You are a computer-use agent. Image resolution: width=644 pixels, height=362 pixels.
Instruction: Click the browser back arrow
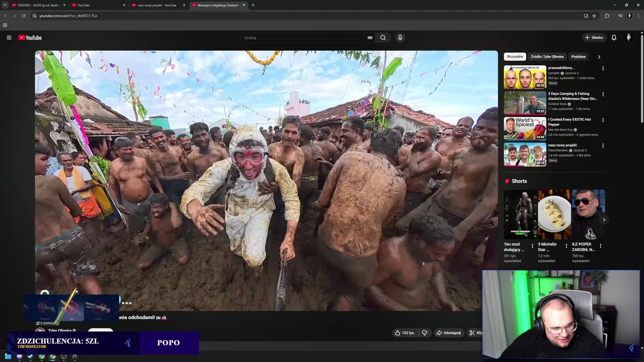[5, 16]
